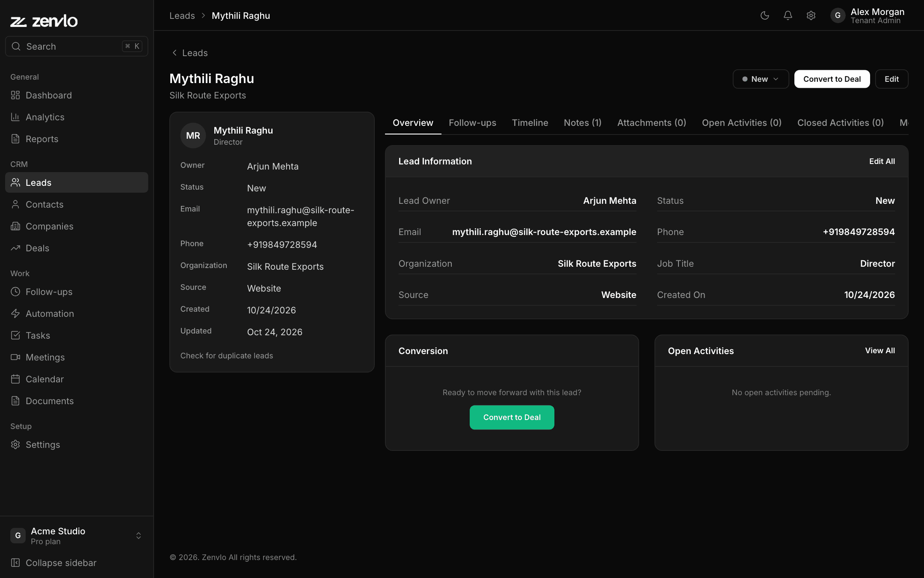This screenshot has height=578, width=924.
Task: Switch to the Timeline tab
Action: click(x=530, y=122)
